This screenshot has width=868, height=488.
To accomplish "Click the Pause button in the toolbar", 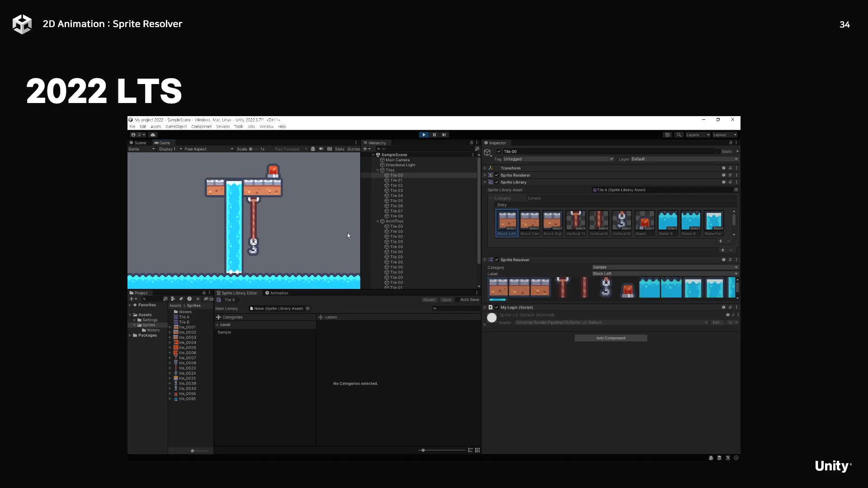I will point(434,135).
